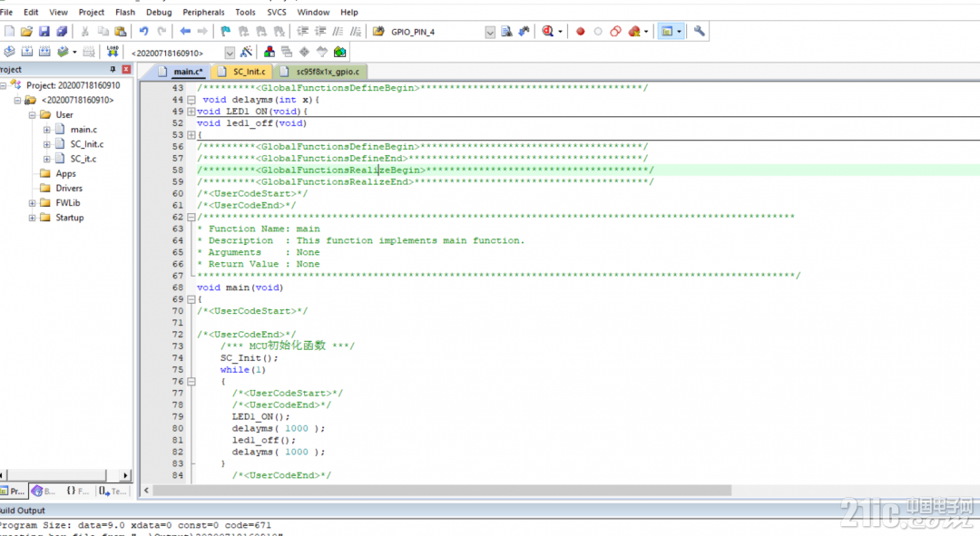The height and width of the screenshot is (536, 980).
Task: Toggle the window layout button
Action: pyautogui.click(x=667, y=31)
